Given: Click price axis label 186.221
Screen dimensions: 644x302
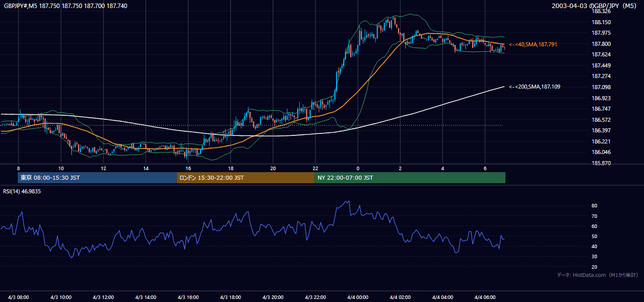Looking at the screenshot, I should [x=601, y=141].
